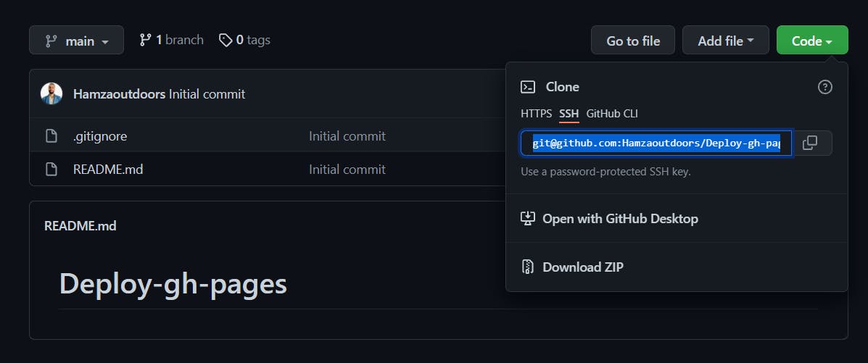Click the help question mark icon
The image size is (868, 363).
[824, 87]
